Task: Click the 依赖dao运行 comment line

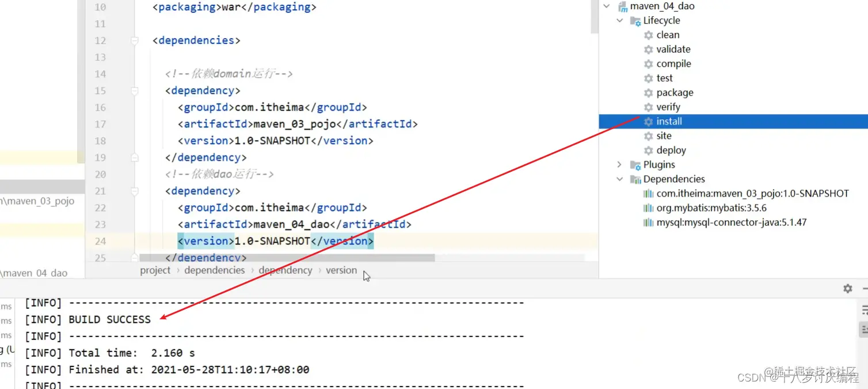Action: point(219,174)
